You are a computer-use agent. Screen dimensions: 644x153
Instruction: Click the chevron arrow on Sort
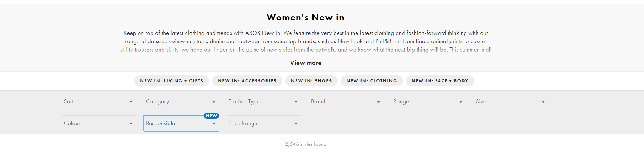click(131, 101)
